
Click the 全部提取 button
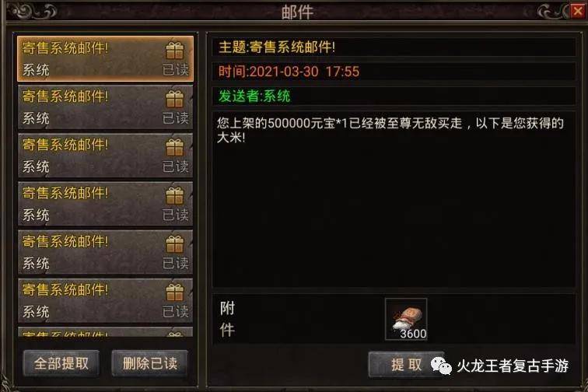(x=61, y=363)
